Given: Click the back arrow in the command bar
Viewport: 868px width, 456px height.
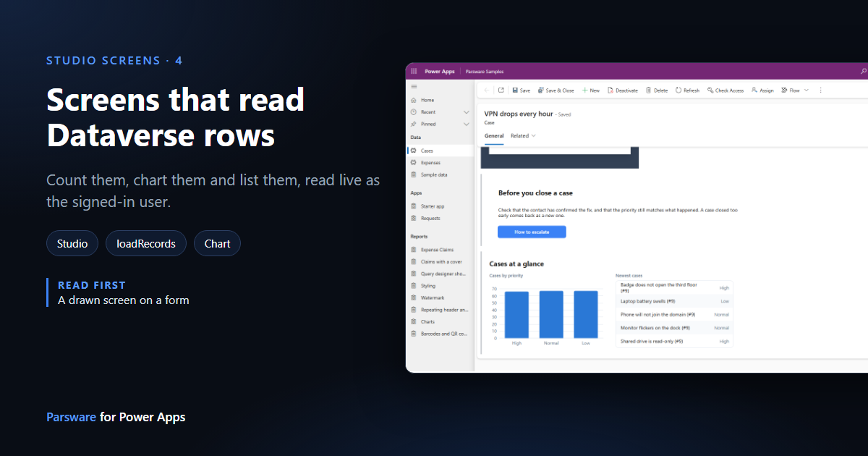Looking at the screenshot, I should tap(487, 90).
